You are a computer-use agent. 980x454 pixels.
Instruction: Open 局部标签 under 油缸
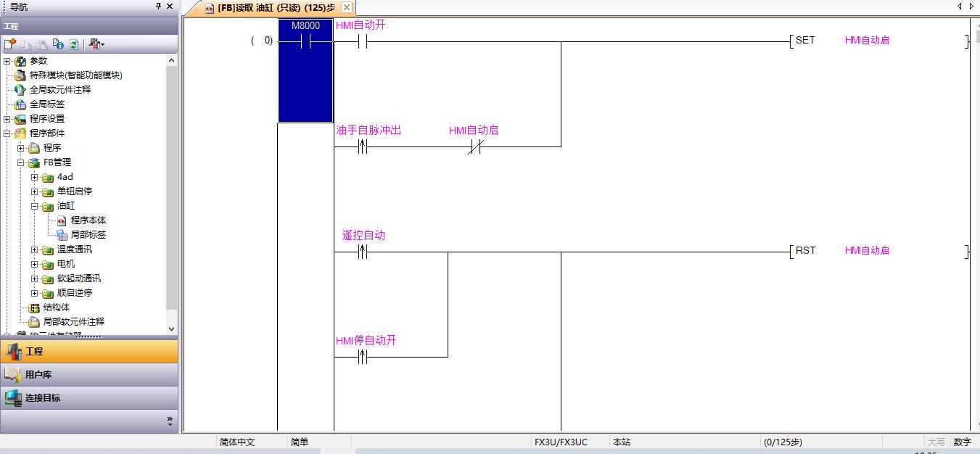[x=88, y=235]
